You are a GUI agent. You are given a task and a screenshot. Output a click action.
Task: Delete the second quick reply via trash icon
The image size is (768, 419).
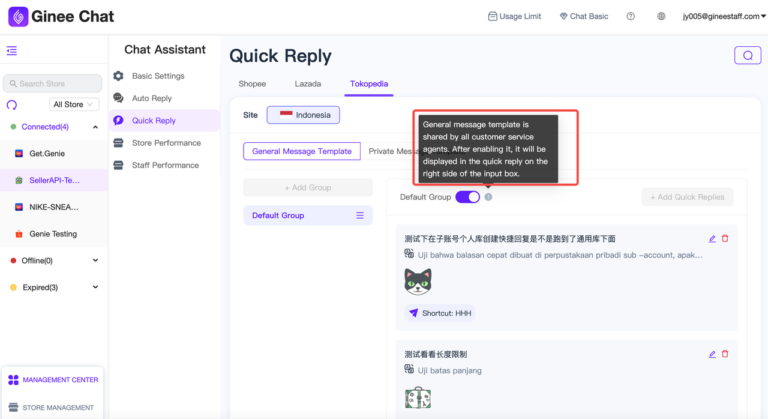(725, 354)
